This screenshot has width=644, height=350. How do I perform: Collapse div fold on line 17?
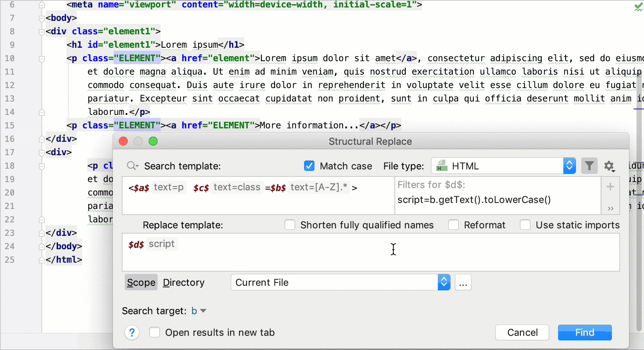point(42,153)
